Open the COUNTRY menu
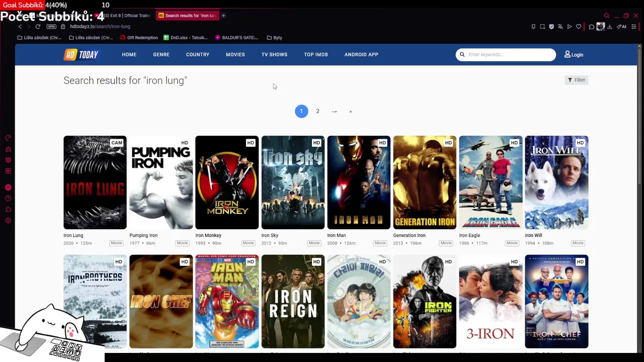The image size is (644, 362). (197, 54)
